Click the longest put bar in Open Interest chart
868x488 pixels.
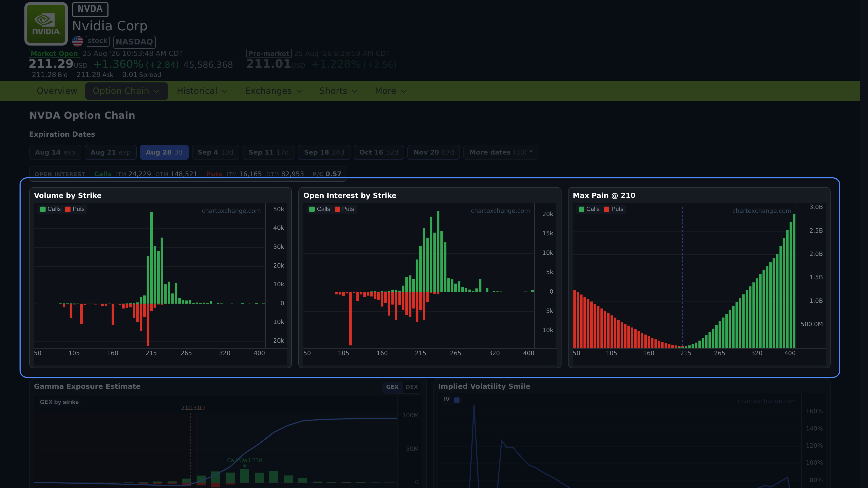(350, 319)
